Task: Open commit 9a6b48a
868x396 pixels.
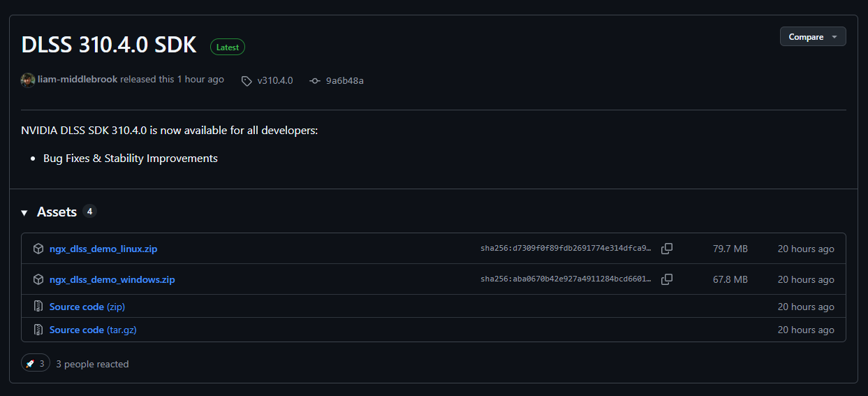Action: tap(344, 80)
